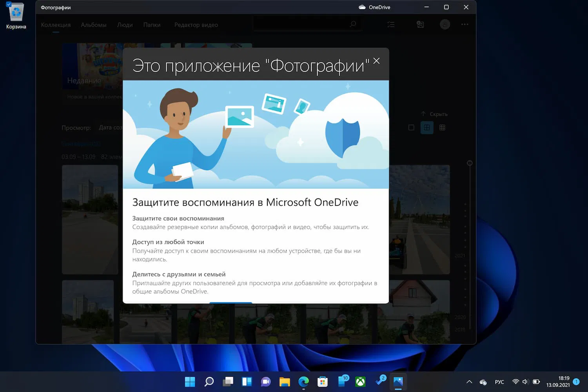This screenshot has width=588, height=392.
Task: Click the heading "Защитите воспоминания в Microsoft OneDrive"
Action: 245,202
